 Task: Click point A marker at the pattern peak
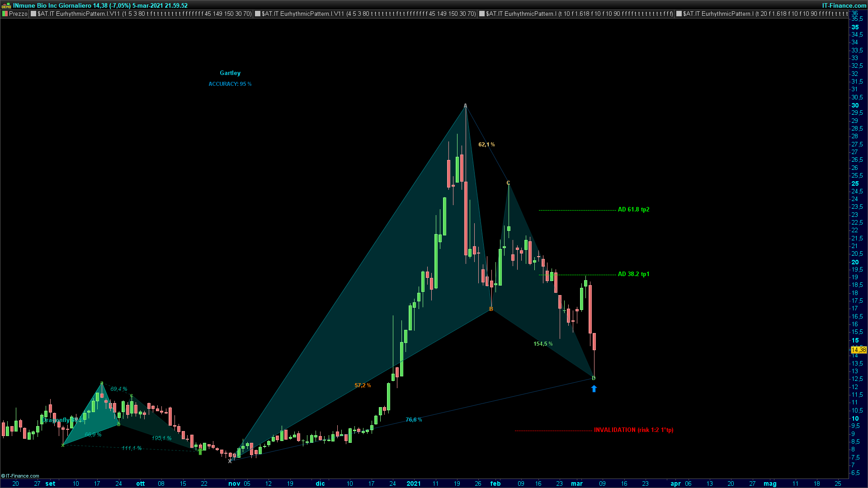(x=465, y=106)
